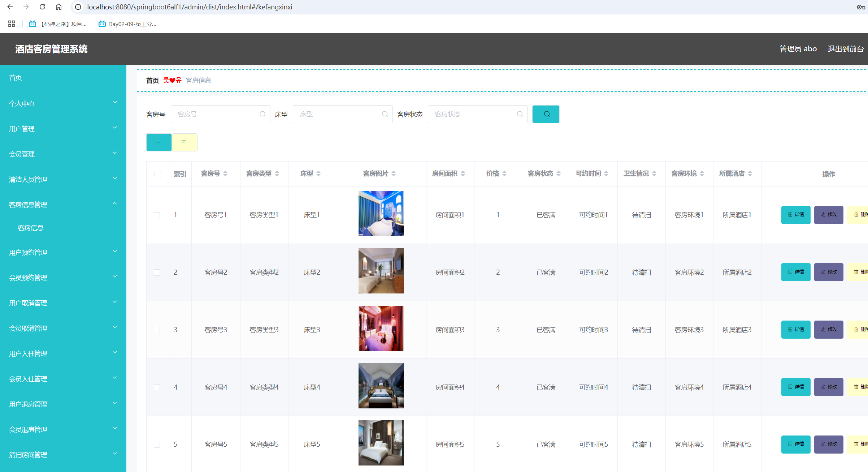
Task: Click the browser apps grid icon
Action: coord(12,24)
